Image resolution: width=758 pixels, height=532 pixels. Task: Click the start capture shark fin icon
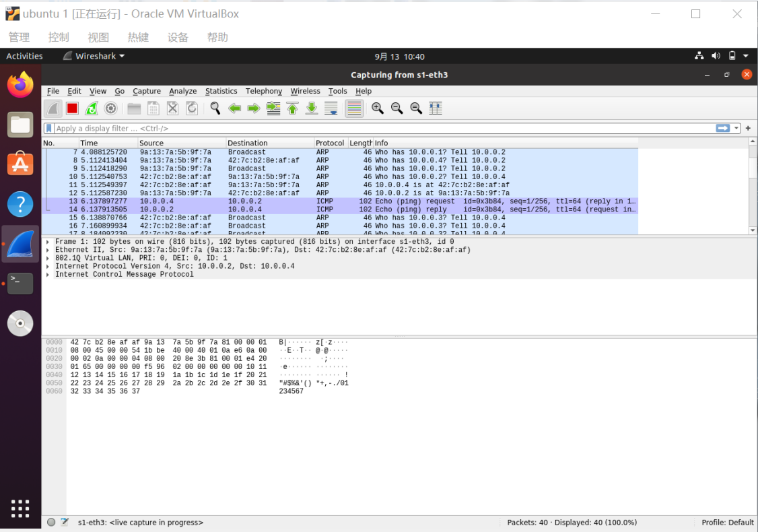coord(53,108)
